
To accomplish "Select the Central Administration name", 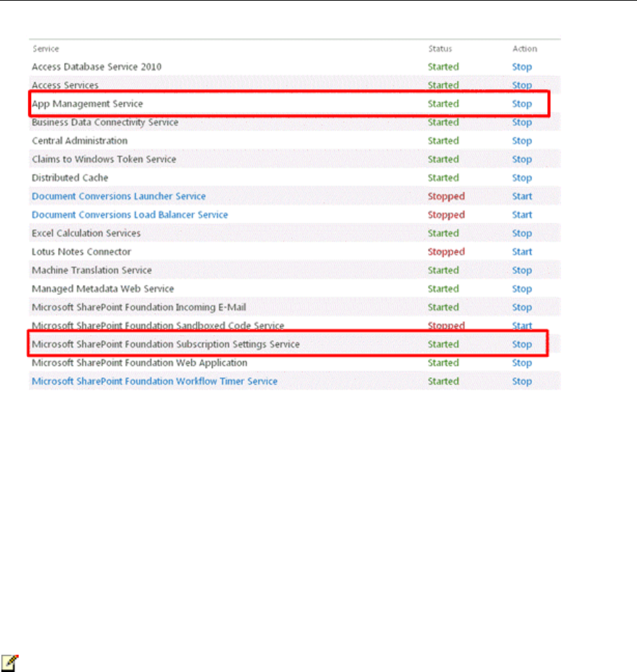I will pyautogui.click(x=79, y=141).
